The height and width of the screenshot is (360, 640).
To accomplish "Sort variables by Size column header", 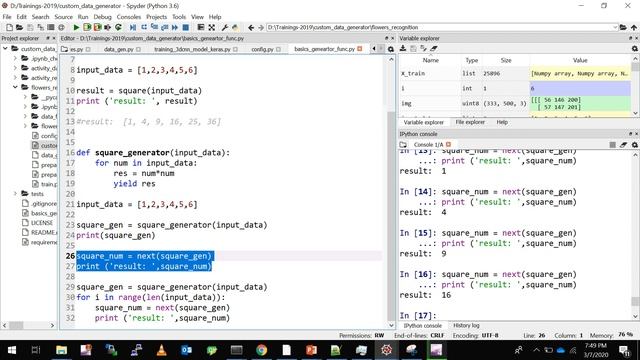I will pyautogui.click(x=506, y=60).
